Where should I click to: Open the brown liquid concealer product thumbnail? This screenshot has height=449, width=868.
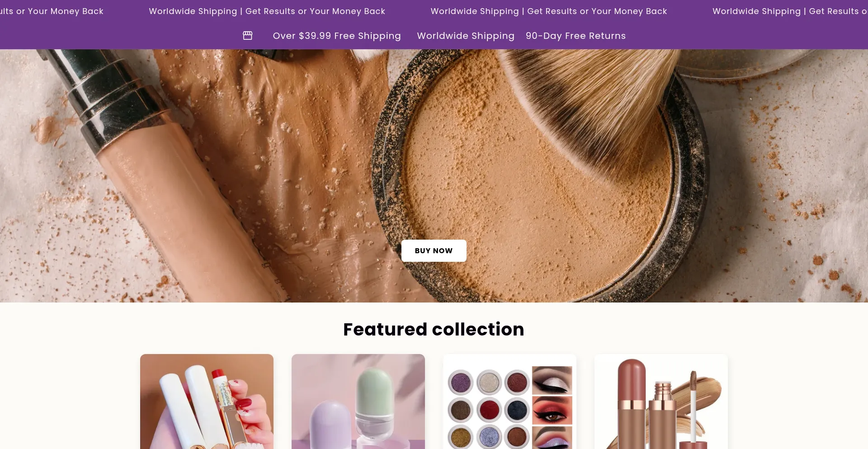661,402
